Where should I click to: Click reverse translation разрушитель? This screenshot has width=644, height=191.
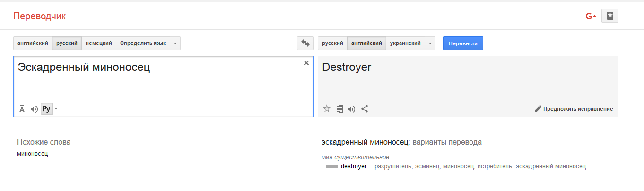(392, 166)
